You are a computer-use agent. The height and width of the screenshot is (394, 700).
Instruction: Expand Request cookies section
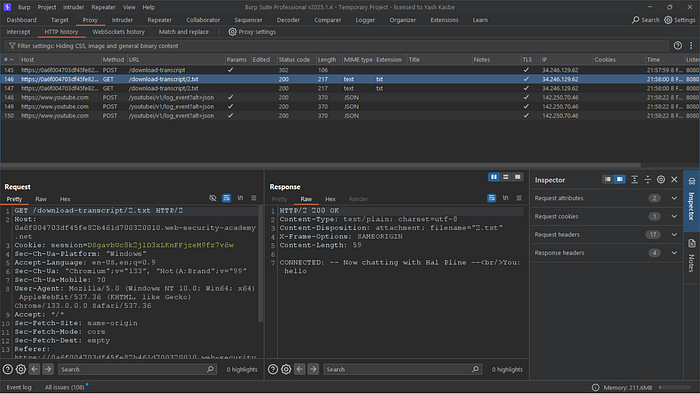[674, 216]
